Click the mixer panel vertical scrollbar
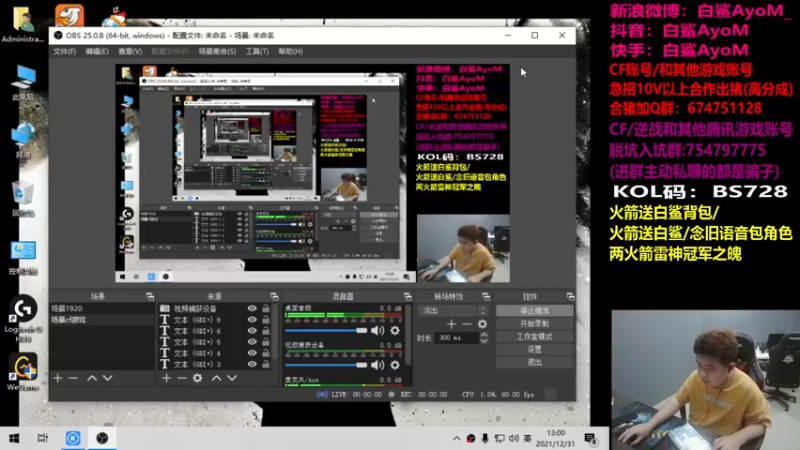This screenshot has width=800, height=450. point(408,335)
